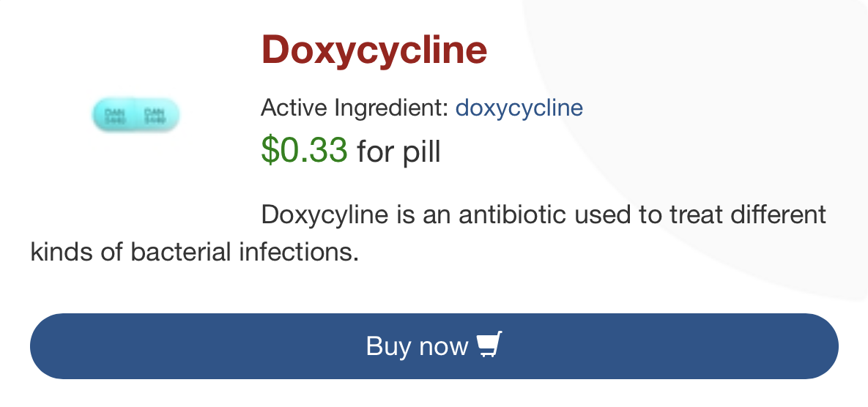This screenshot has height=407, width=868.
Task: Click the "Active Ingredient:" label
Action: [355, 108]
